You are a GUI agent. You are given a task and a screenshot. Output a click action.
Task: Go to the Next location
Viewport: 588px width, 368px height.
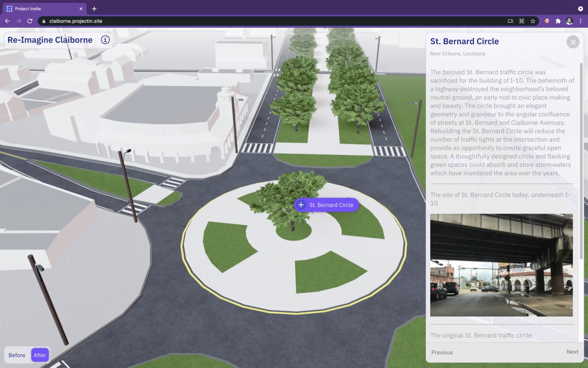[572, 352]
